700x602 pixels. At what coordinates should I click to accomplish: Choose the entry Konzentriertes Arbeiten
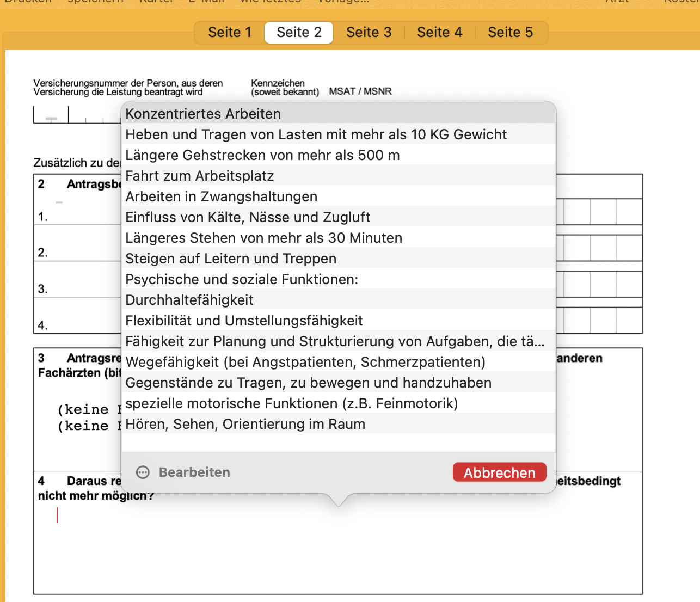pos(339,114)
